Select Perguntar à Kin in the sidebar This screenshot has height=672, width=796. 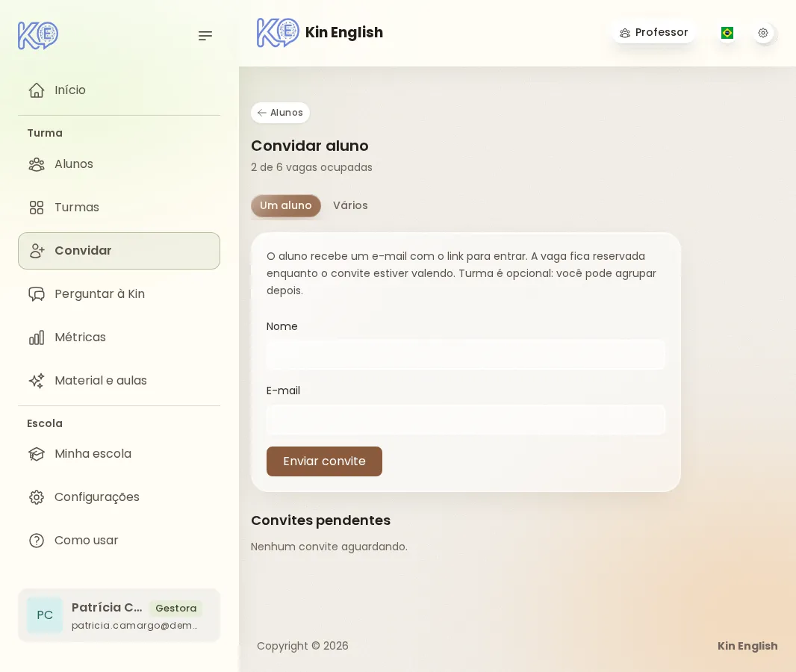click(x=119, y=294)
